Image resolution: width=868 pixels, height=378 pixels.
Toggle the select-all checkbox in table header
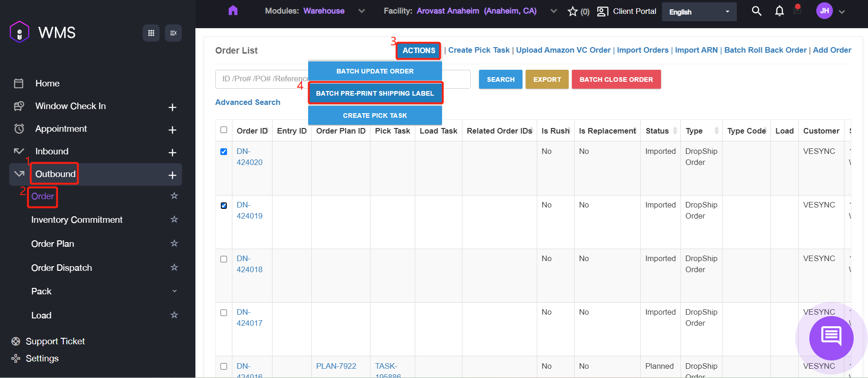[x=224, y=130]
